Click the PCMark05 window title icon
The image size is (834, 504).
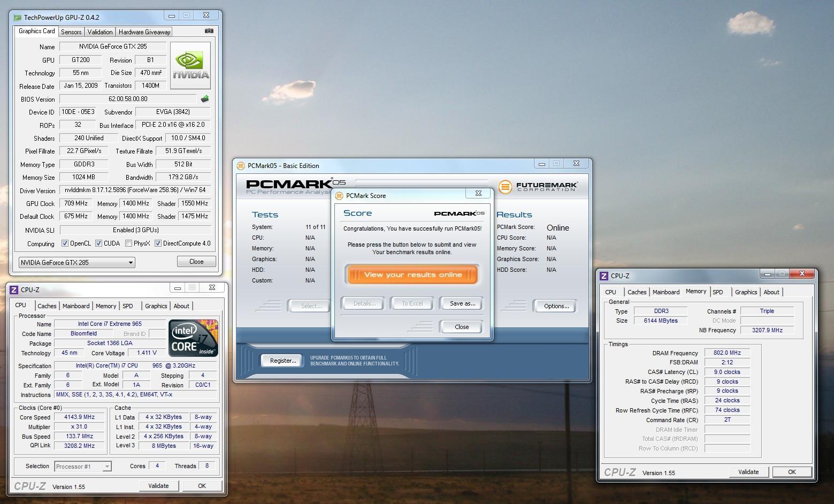click(241, 166)
